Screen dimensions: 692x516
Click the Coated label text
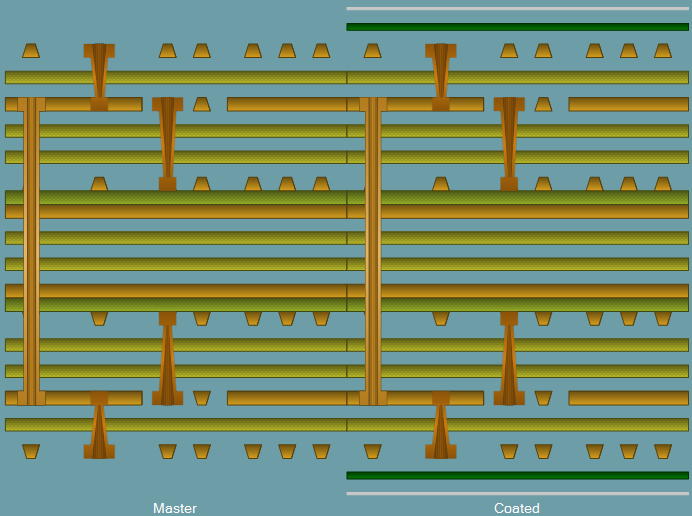tap(517, 508)
